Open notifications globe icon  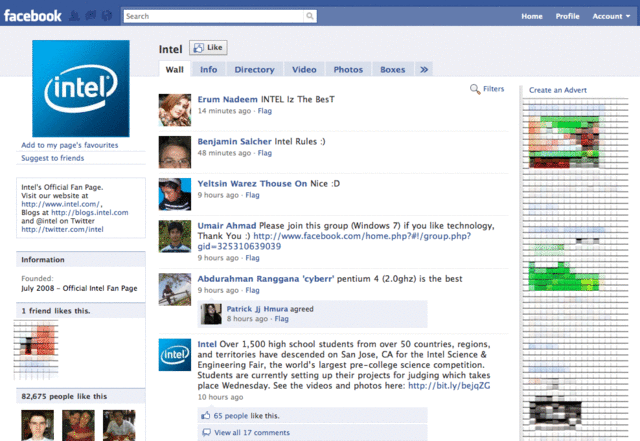(x=107, y=16)
